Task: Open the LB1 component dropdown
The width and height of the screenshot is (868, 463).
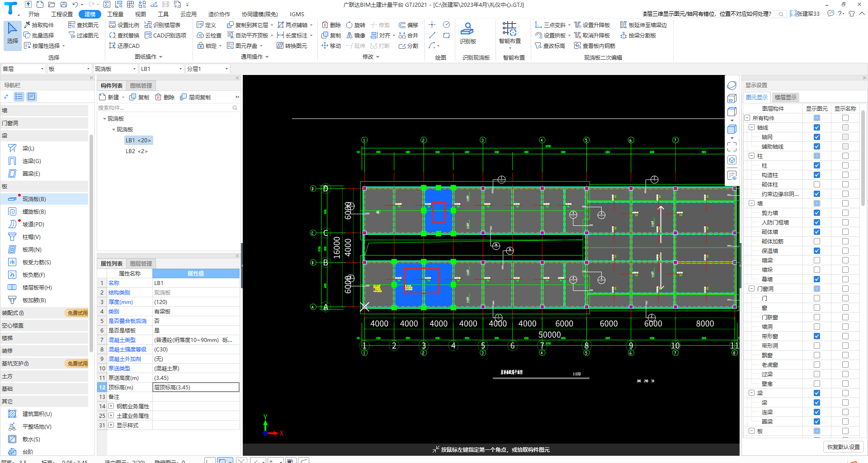Action: click(x=161, y=69)
